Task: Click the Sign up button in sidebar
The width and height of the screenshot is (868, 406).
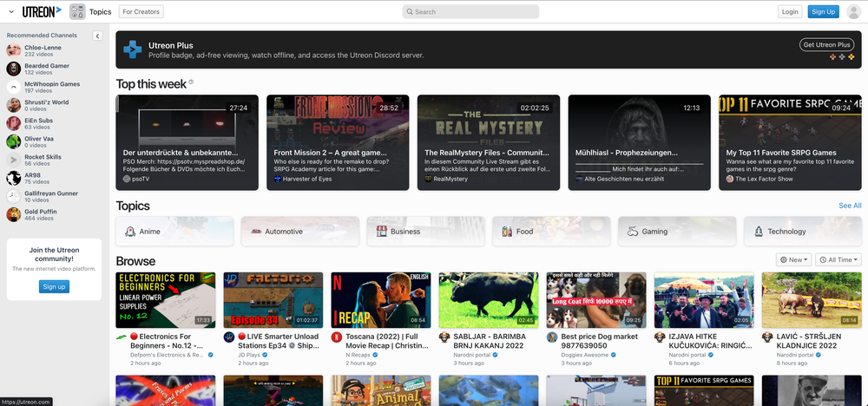Action: 54,286
